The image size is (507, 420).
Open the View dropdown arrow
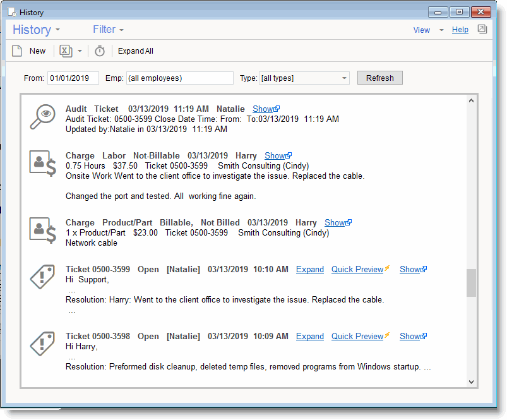pyautogui.click(x=441, y=30)
